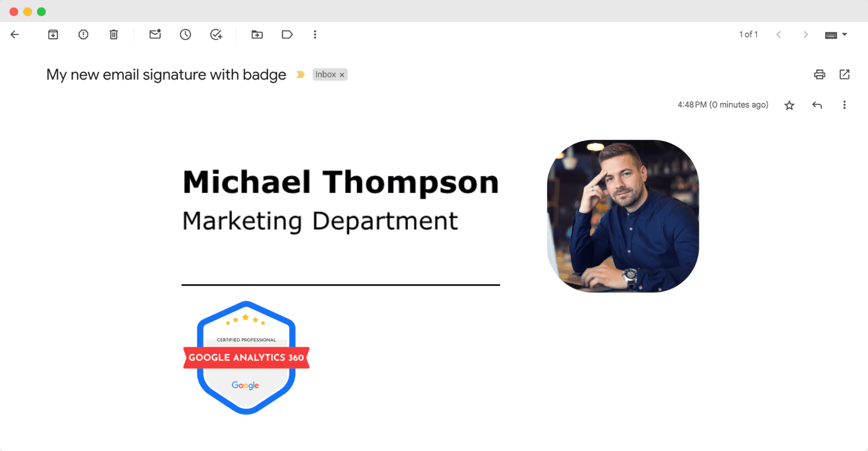Open input tools keyboard dropdown

[836, 35]
